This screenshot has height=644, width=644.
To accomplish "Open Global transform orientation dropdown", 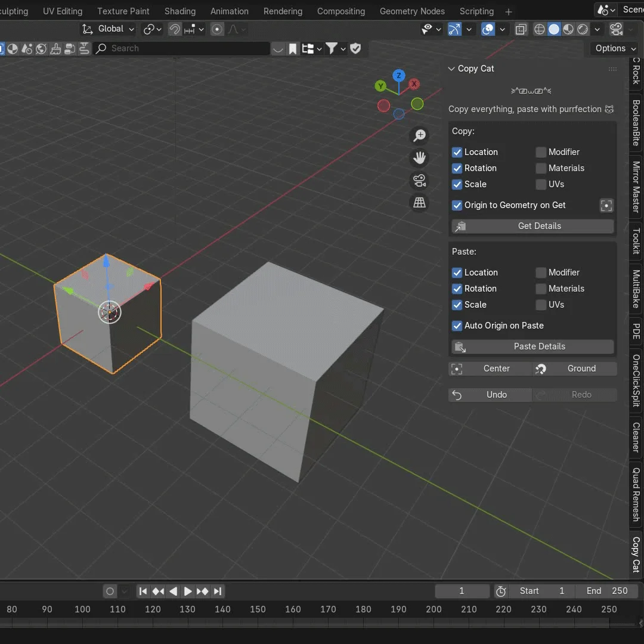I will pos(109,29).
